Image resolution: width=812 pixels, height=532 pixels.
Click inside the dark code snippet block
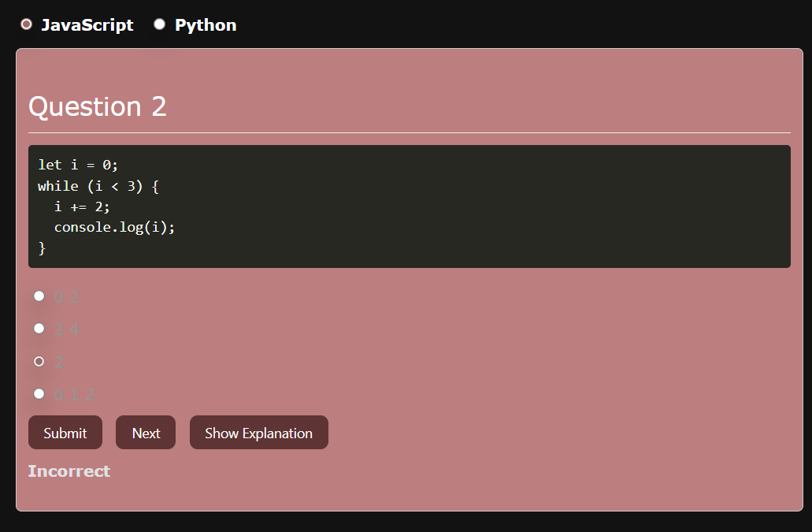coord(473,205)
